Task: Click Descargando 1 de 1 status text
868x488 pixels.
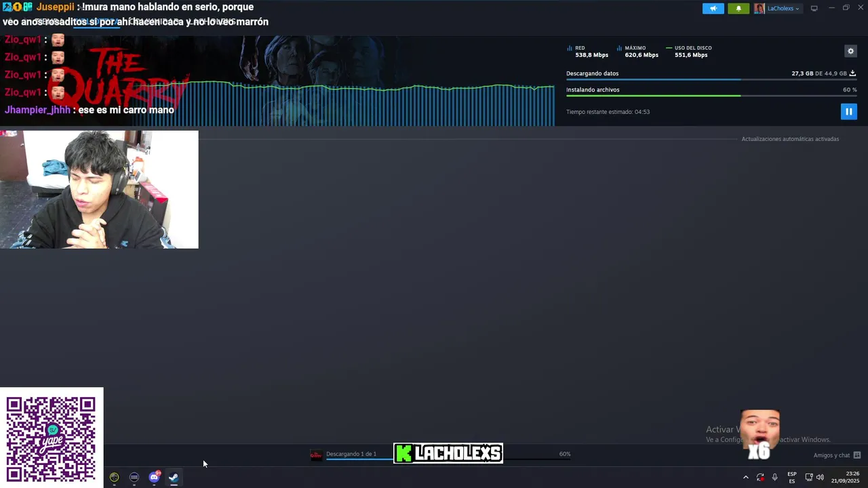Action: coord(351,454)
